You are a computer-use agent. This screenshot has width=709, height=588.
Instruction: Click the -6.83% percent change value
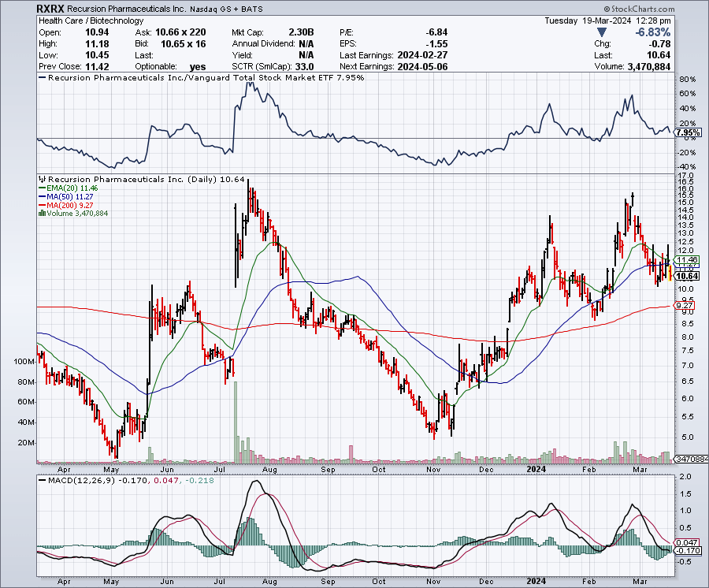coord(652,32)
